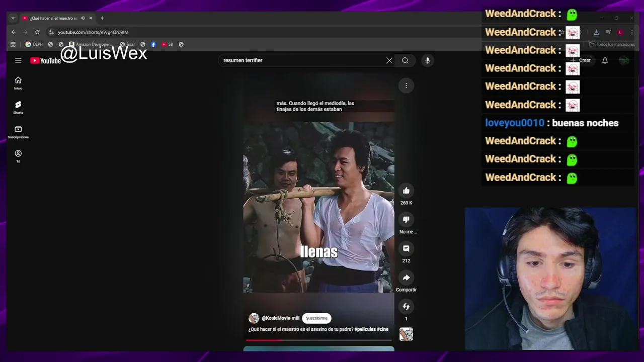Open Inicio in the YouTube sidebar
Screen dimensions: 644x362
(x=18, y=83)
